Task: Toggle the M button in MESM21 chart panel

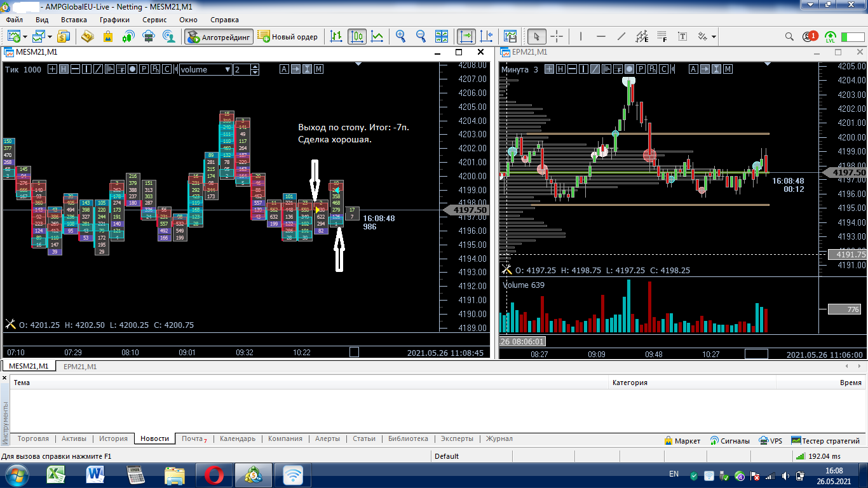Action: tap(318, 69)
